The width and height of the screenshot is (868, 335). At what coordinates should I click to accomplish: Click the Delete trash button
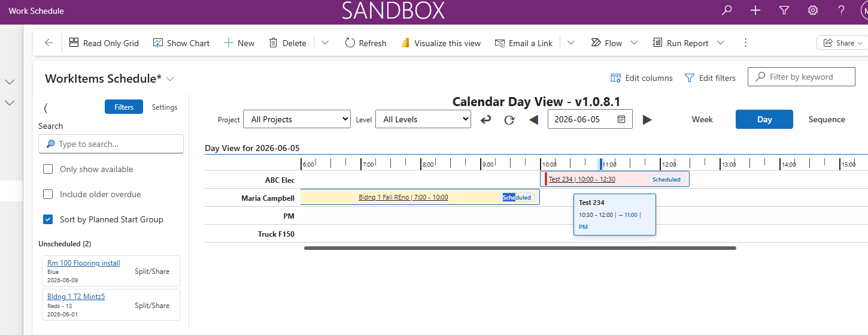coord(287,43)
